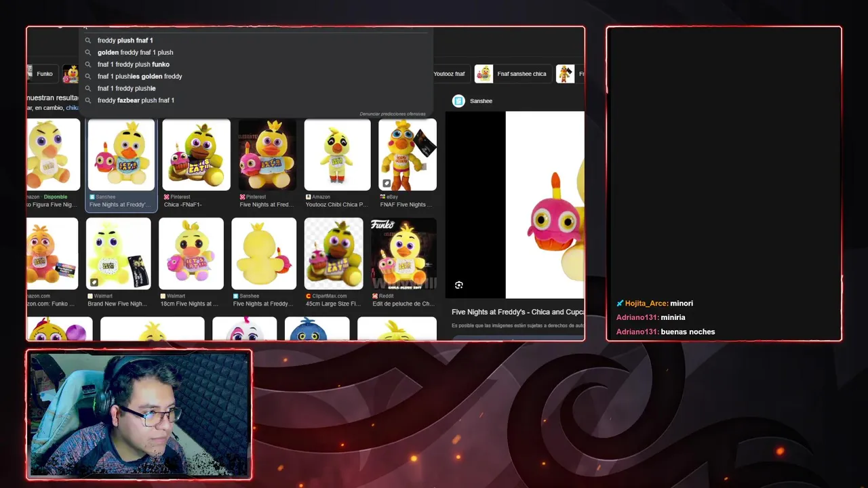Open the Walmart 'Brand New Five Nigh...' thumbnail

[x=118, y=253]
